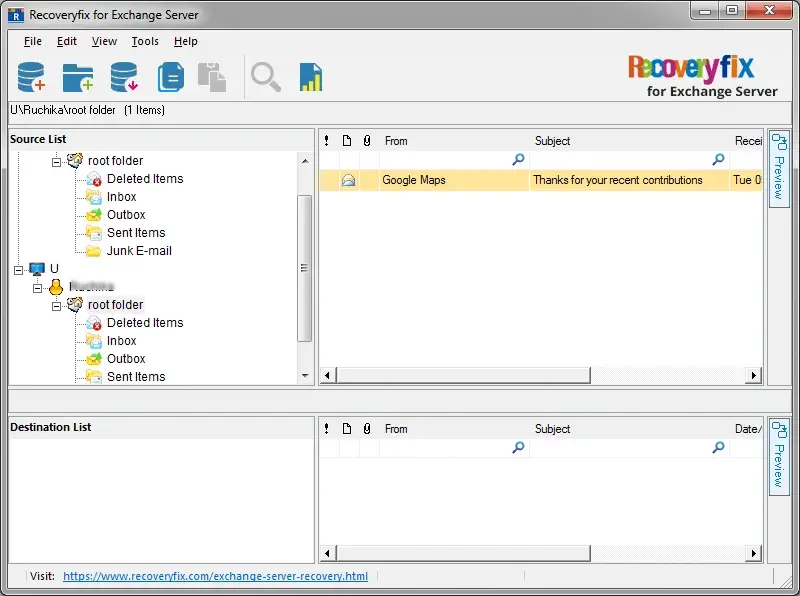Select upper Sent Items folder
This screenshot has height=596, width=800.
(136, 233)
